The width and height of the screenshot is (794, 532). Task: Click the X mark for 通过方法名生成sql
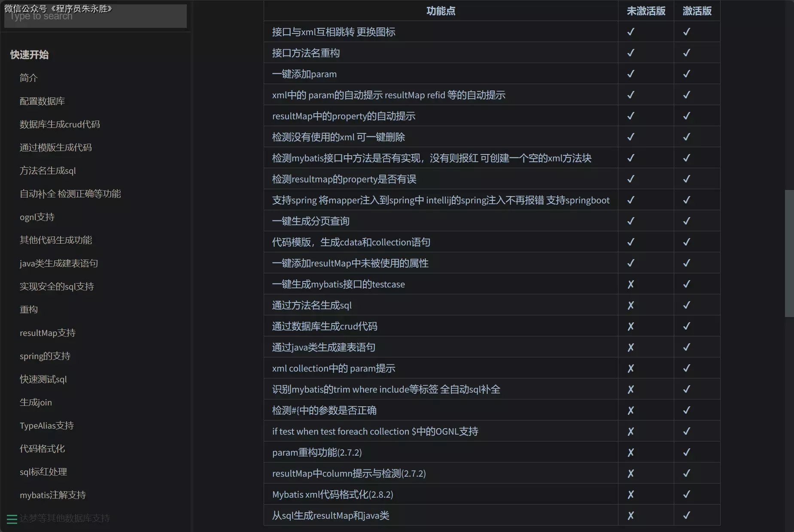631,305
